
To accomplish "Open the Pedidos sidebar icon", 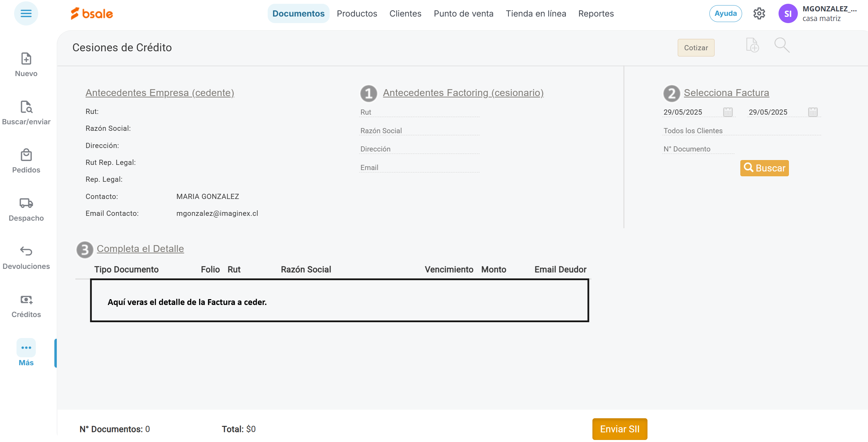I will click(26, 156).
